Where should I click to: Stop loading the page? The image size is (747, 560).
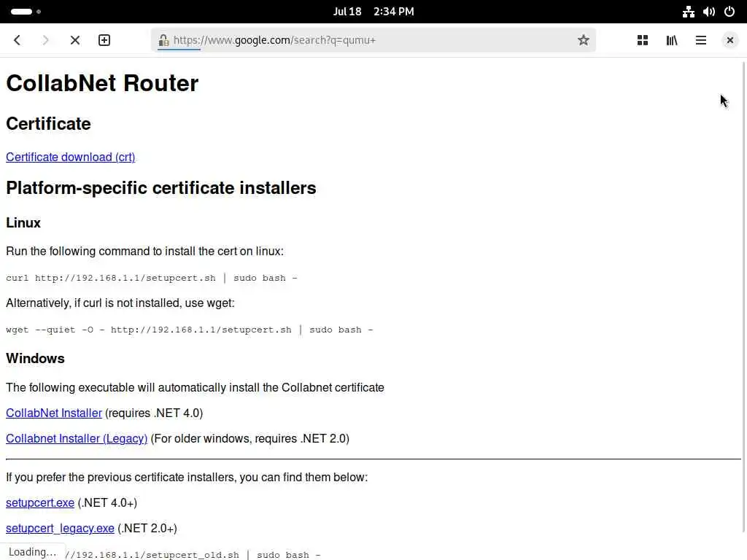pos(75,40)
